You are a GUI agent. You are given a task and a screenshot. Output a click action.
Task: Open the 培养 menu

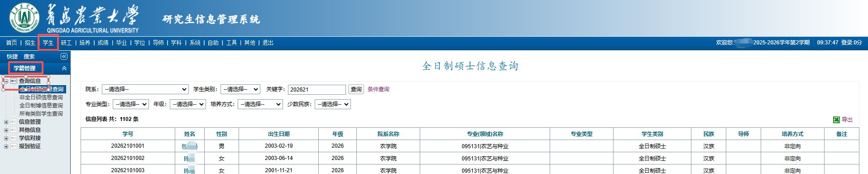[85, 43]
